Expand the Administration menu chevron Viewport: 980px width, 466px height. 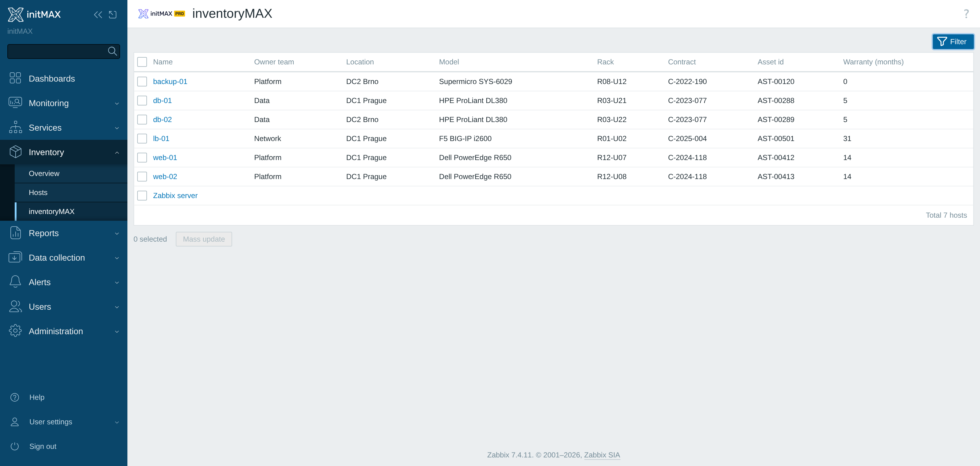pos(117,331)
